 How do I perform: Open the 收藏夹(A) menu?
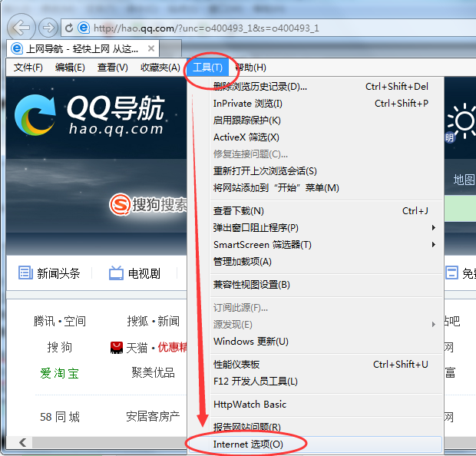tap(160, 68)
